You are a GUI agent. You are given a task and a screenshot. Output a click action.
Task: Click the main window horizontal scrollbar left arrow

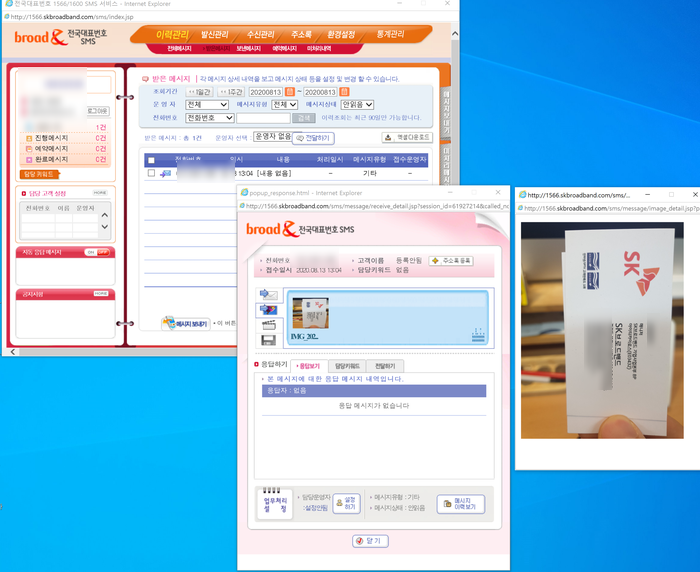click(12, 352)
